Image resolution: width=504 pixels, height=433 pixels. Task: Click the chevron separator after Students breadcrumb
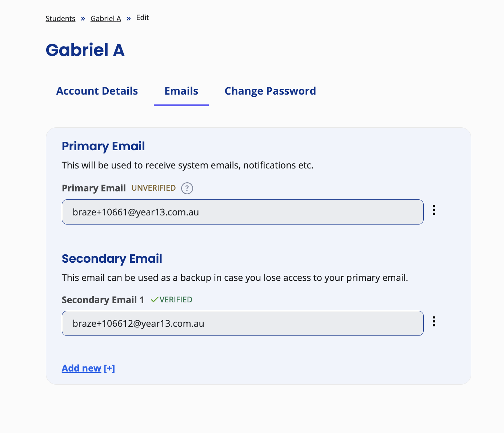[83, 18]
